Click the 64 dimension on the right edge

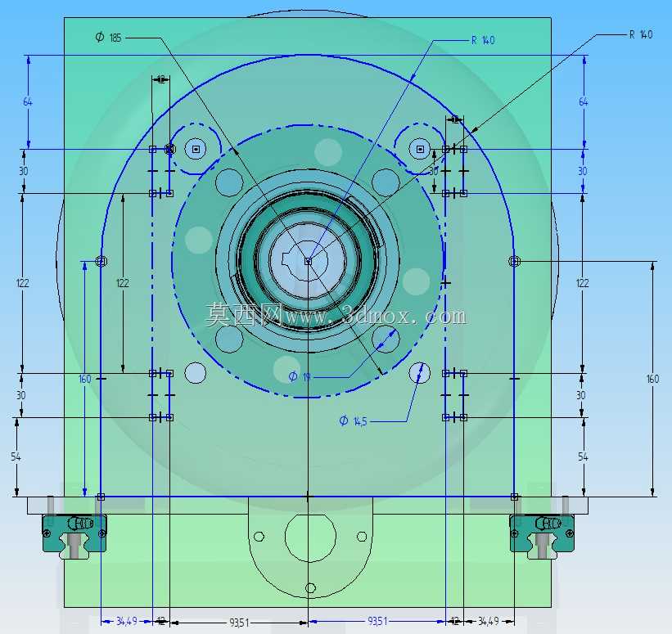[x=584, y=102]
